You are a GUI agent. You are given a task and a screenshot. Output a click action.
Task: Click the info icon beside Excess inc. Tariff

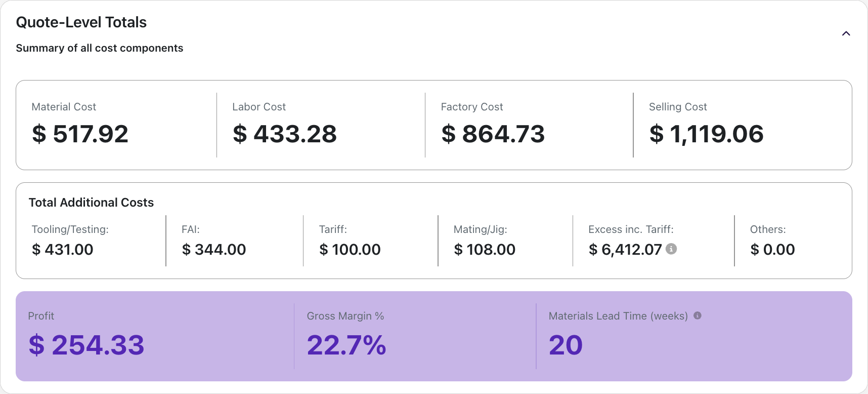tap(671, 249)
